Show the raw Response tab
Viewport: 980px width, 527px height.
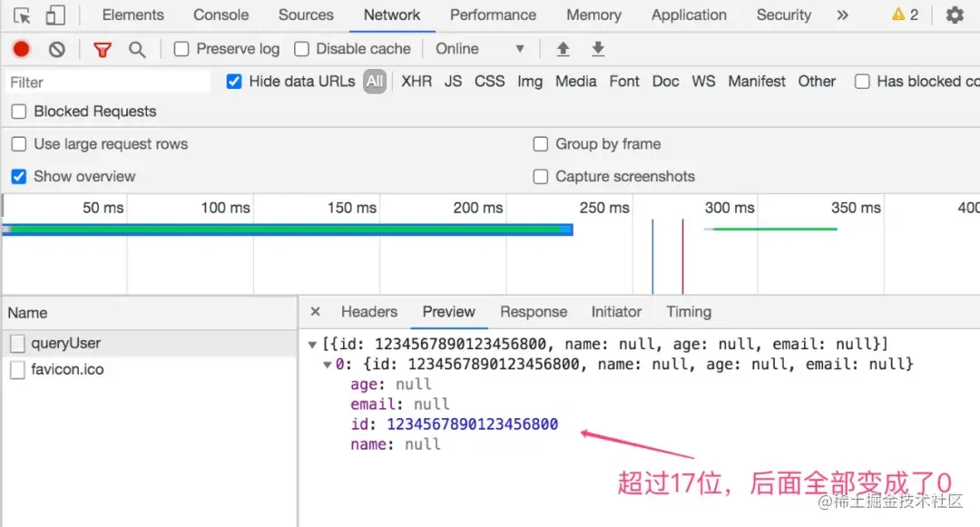(534, 312)
